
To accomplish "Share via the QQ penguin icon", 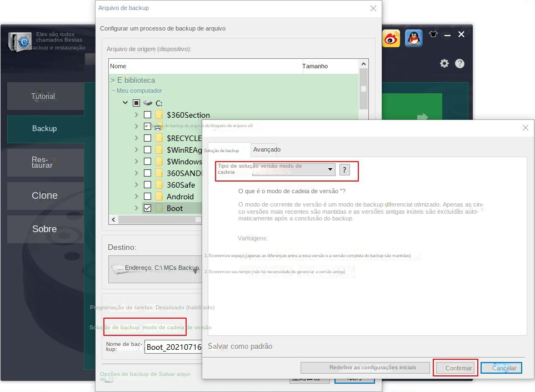I will click(x=413, y=38).
